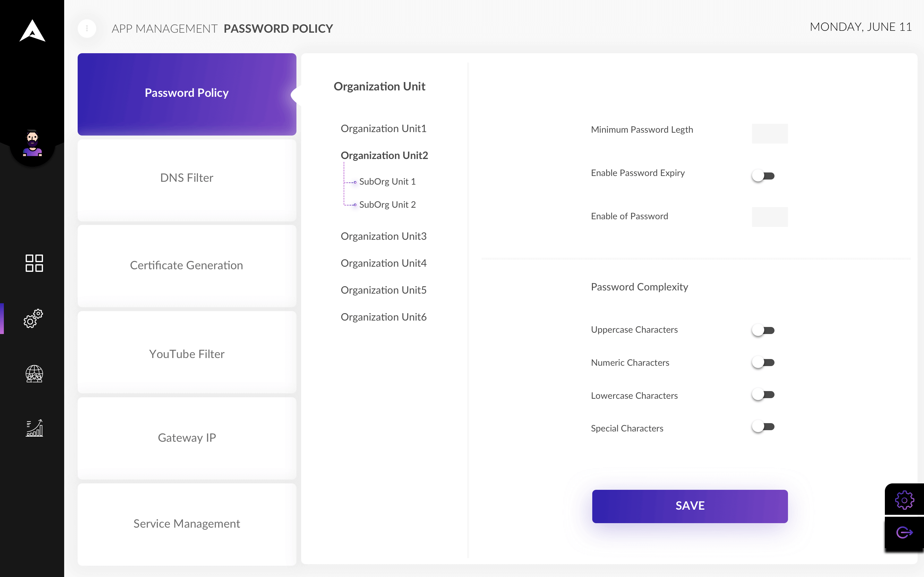Click the app grid dashboard icon

point(33,263)
